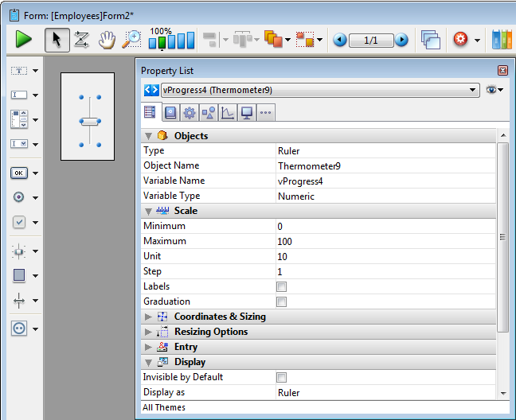516x420 pixels.
Task: Expand the Coordinates & Sizing section
Action: (x=149, y=317)
